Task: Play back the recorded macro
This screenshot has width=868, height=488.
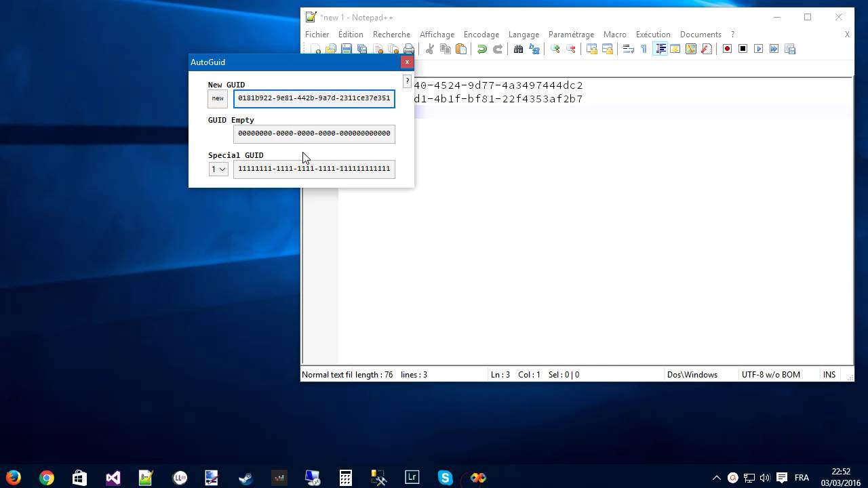Action: pos(758,49)
